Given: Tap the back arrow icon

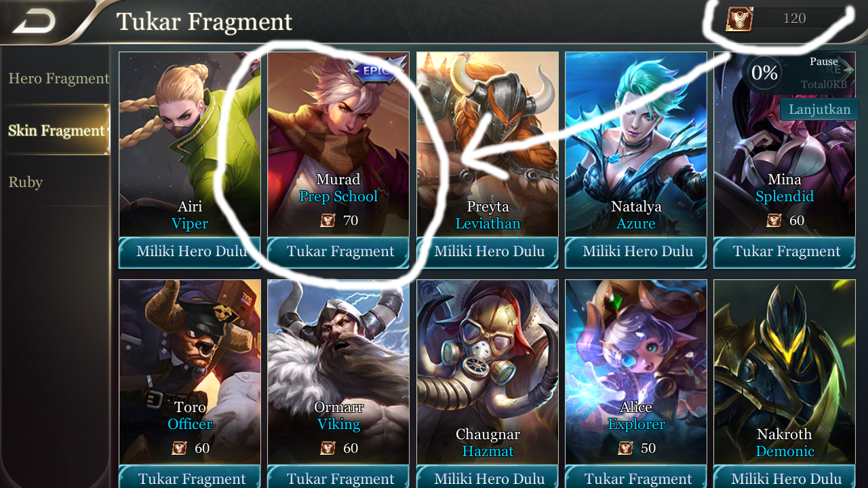Looking at the screenshot, I should [x=34, y=21].
